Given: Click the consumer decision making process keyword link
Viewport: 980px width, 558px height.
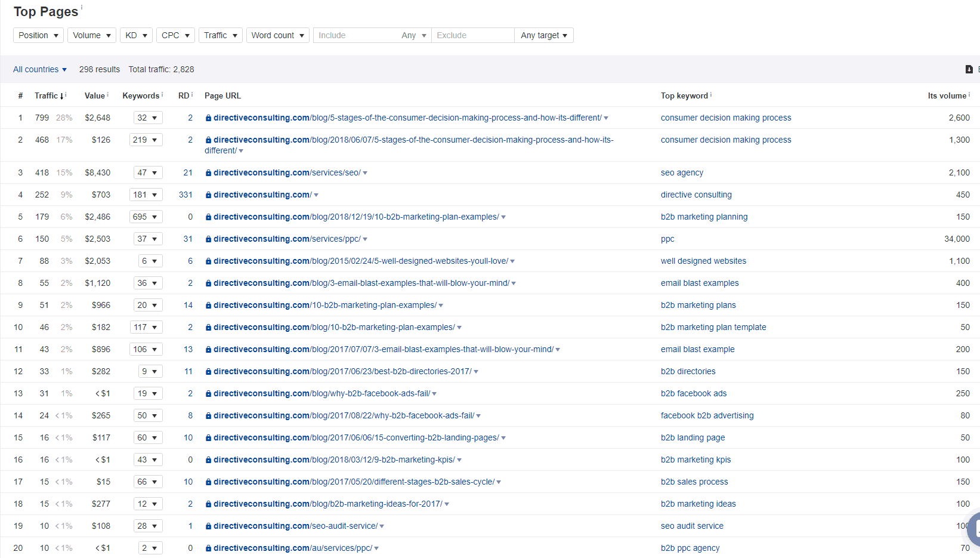Looking at the screenshot, I should tap(725, 118).
